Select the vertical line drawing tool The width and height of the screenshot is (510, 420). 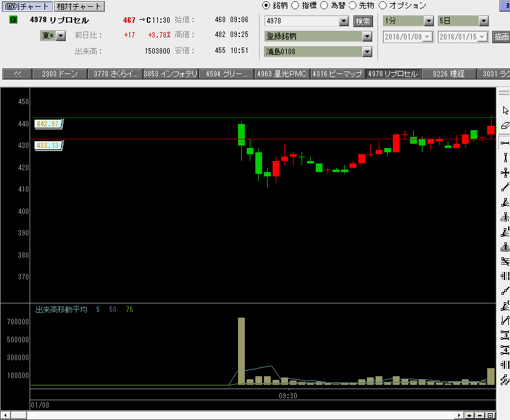505,158
